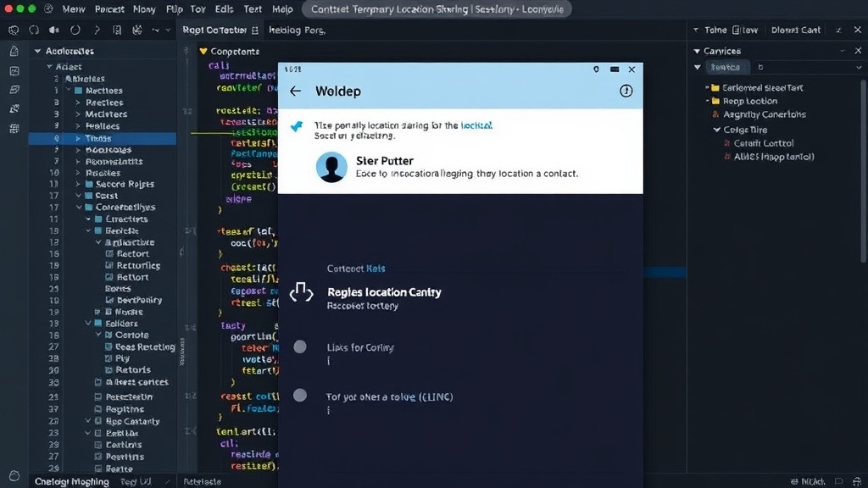Click the yellow icon beside Conpotente
The width and height of the screenshot is (868, 488).
point(203,52)
